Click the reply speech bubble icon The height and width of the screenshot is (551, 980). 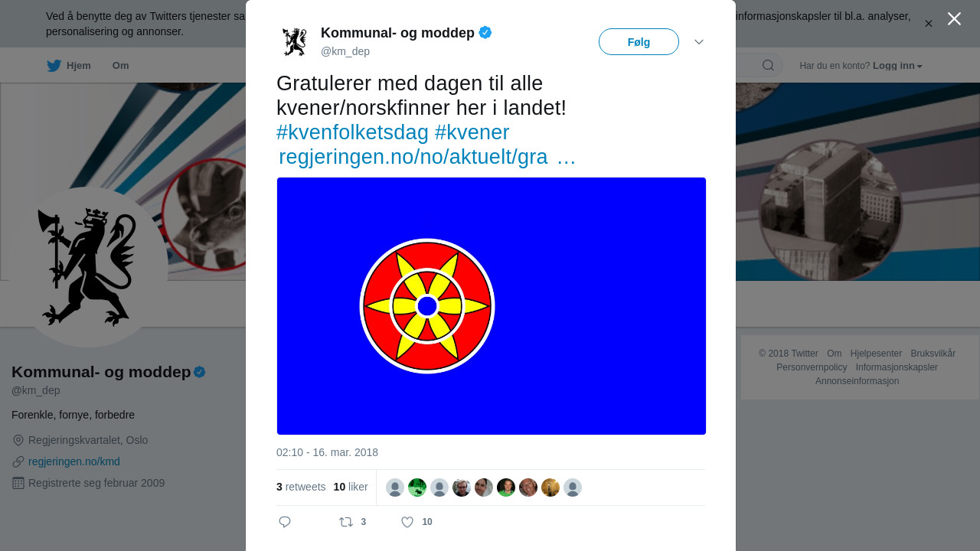(x=285, y=522)
